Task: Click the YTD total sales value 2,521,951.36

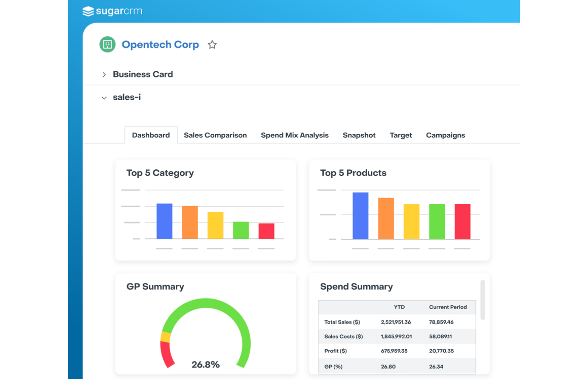Action: (x=396, y=322)
